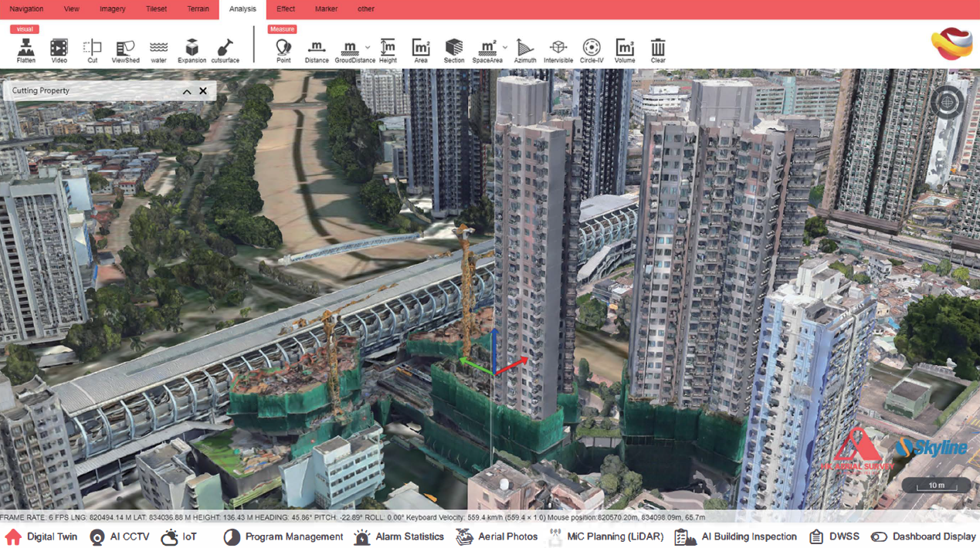Open AI Building Inspection module
This screenshot has height=548, width=980.
(x=736, y=537)
